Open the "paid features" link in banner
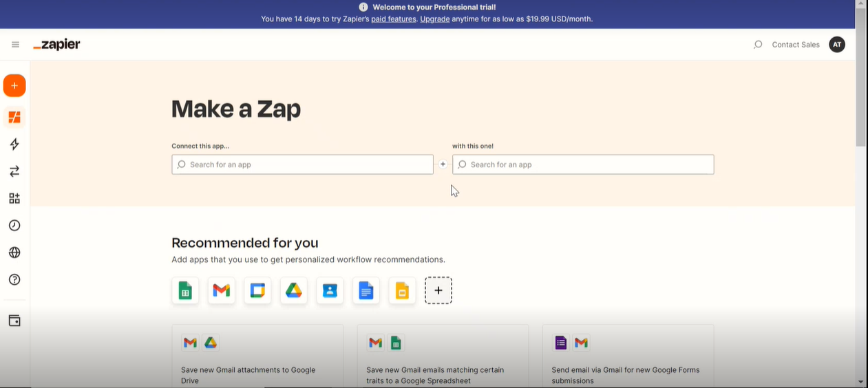Image resolution: width=868 pixels, height=388 pixels. point(394,19)
